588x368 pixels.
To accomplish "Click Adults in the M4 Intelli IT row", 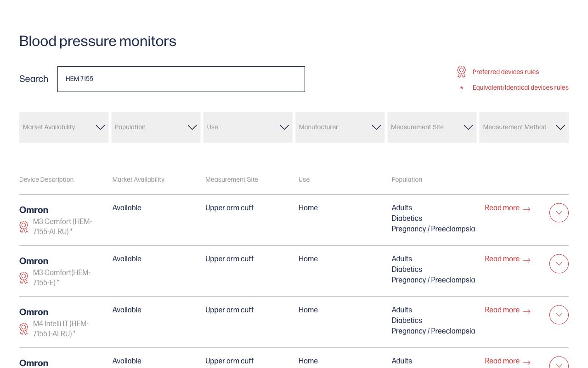I will (402, 310).
